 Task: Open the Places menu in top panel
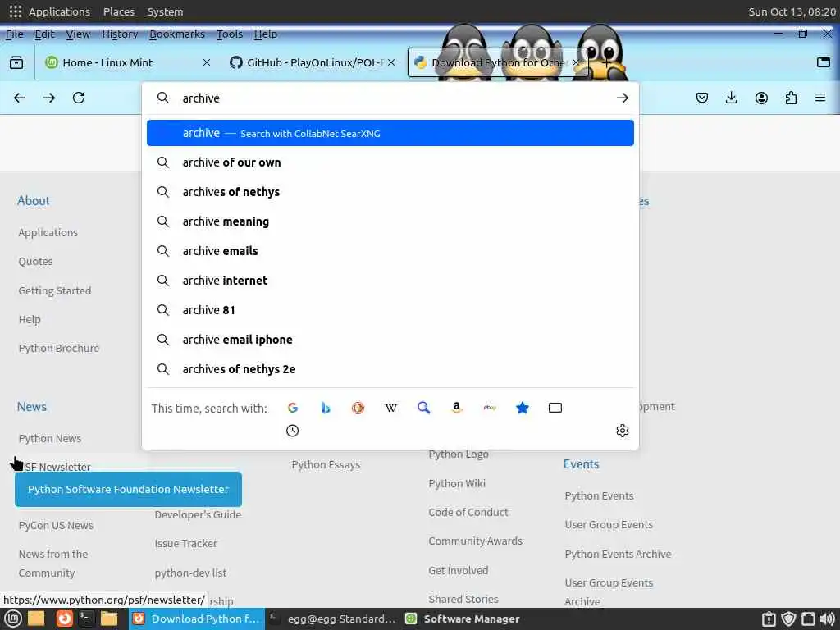pyautogui.click(x=119, y=11)
